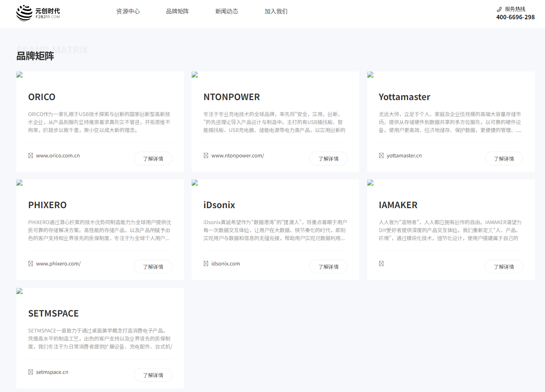The height and width of the screenshot is (392, 545).
Task: Click the NTONPOWER card broken image icon
Action: click(195, 75)
